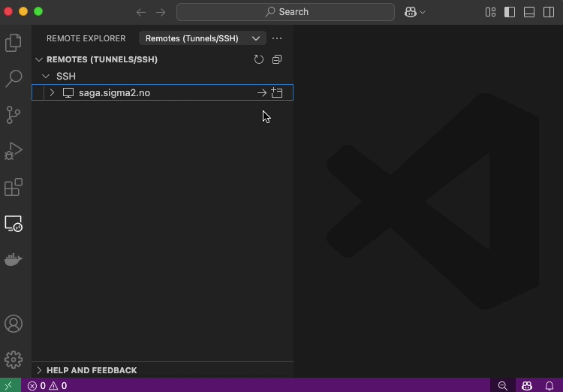
Task: Connect to saga.sigma2.no in new window
Action: (x=277, y=92)
